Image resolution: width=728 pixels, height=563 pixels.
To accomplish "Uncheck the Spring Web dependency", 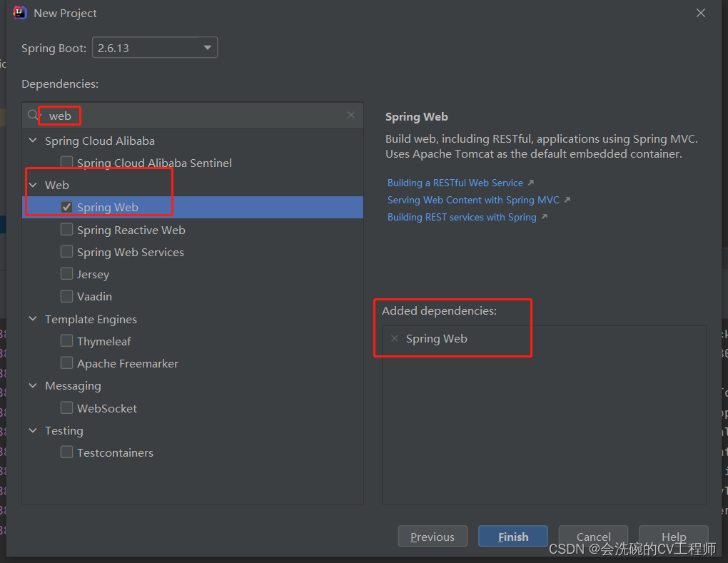I will 67,207.
